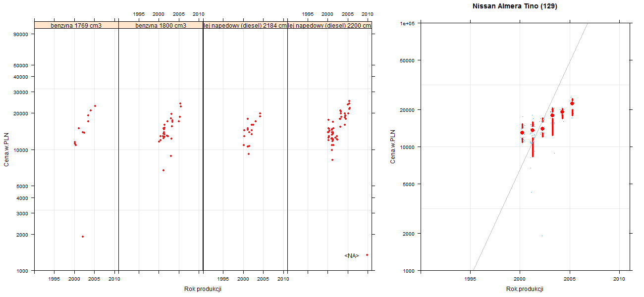
Task: Click the '1e+05' tick label on the Nissan chart
Action: pyautogui.click(x=407, y=23)
